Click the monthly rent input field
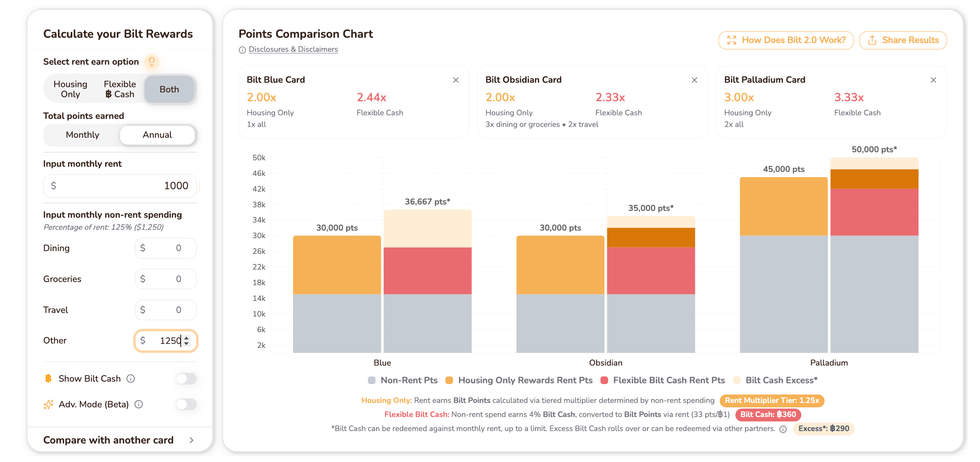The width and height of the screenshot is (980, 462). point(120,186)
